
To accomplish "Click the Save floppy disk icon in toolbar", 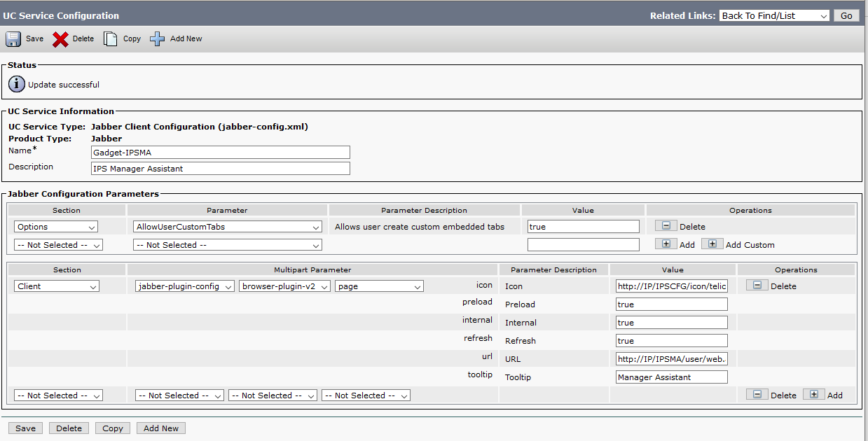I will [13, 39].
